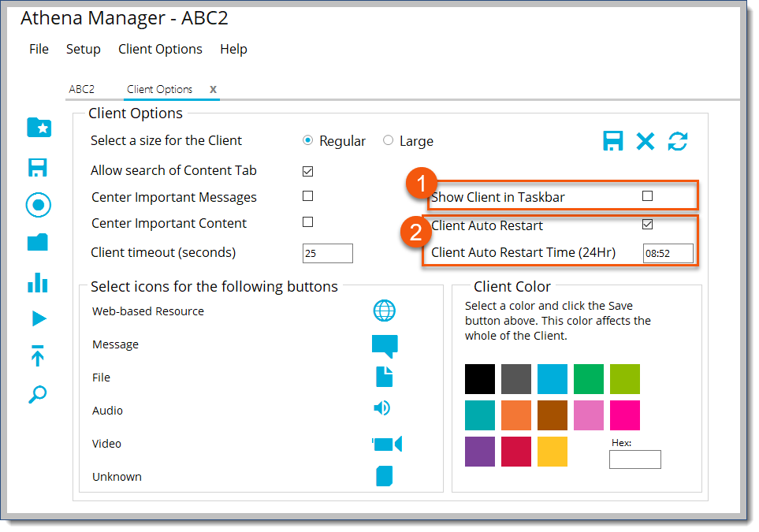Save client options with the floppy disk icon

point(613,141)
